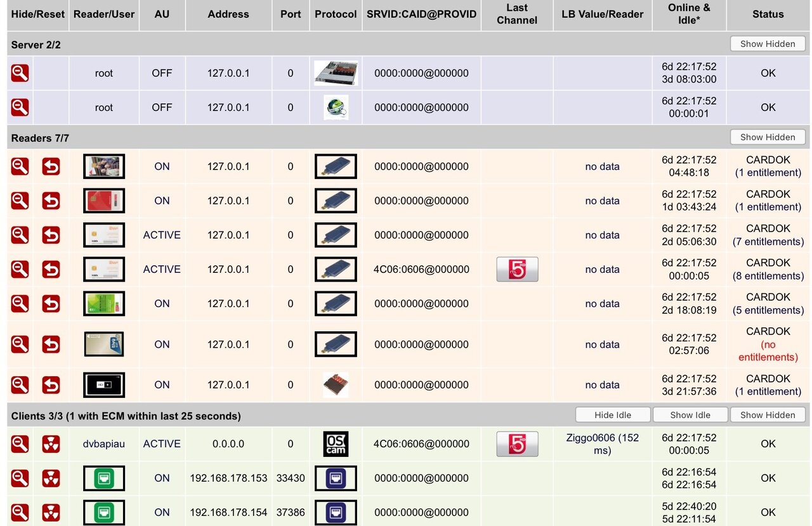Hide the reader with 7 entitlements
812x526 pixels.
pyautogui.click(x=20, y=235)
